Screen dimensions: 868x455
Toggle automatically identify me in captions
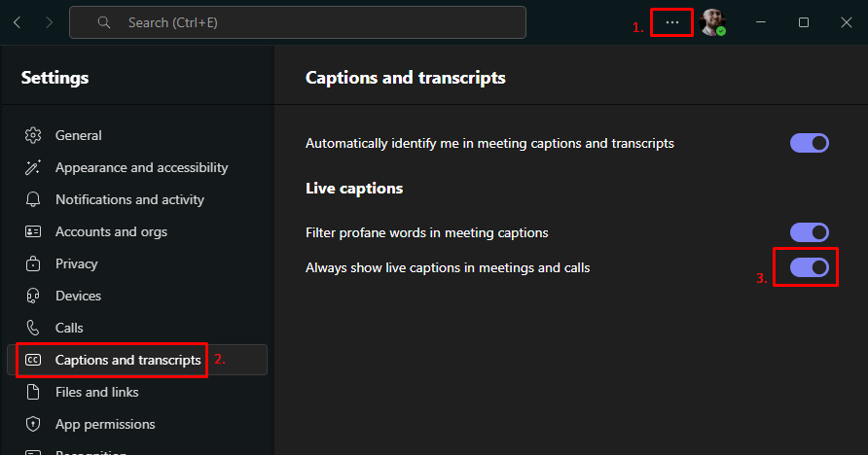809,143
